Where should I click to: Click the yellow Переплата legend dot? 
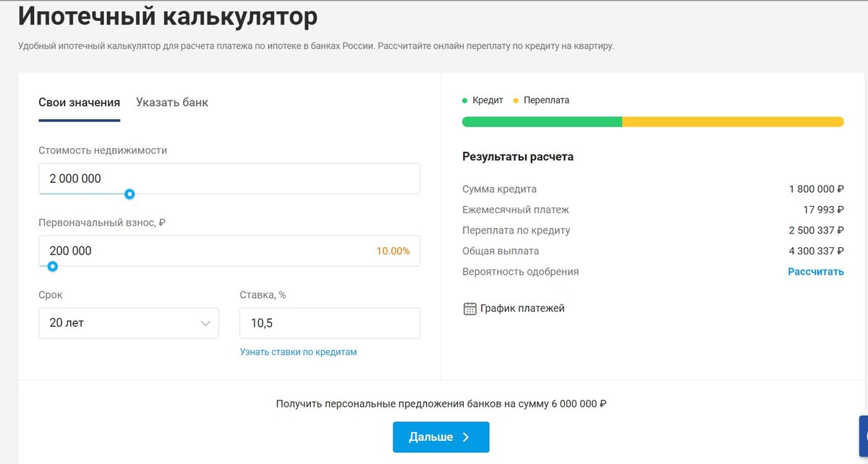(x=515, y=100)
